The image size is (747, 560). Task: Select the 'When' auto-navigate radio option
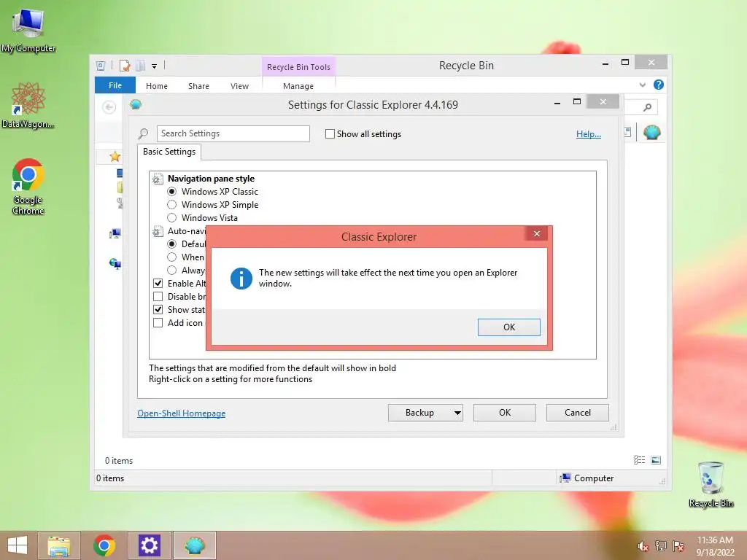click(x=171, y=257)
